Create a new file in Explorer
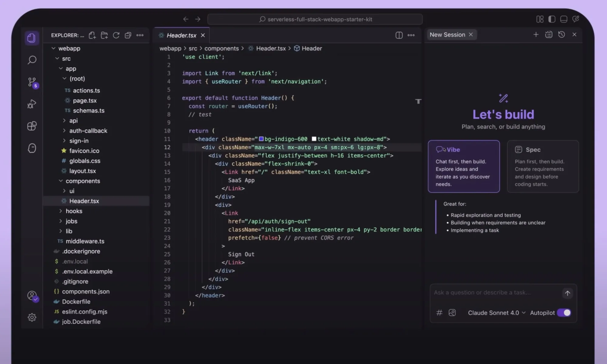 (92, 35)
